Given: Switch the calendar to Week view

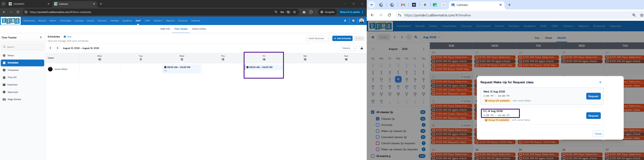Looking at the screenshot, I should [549, 38].
